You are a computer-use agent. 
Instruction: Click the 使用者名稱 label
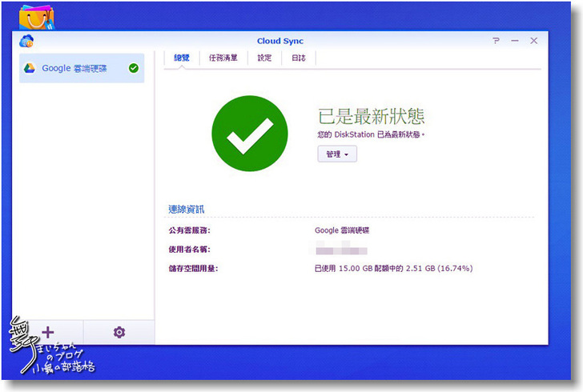(189, 250)
